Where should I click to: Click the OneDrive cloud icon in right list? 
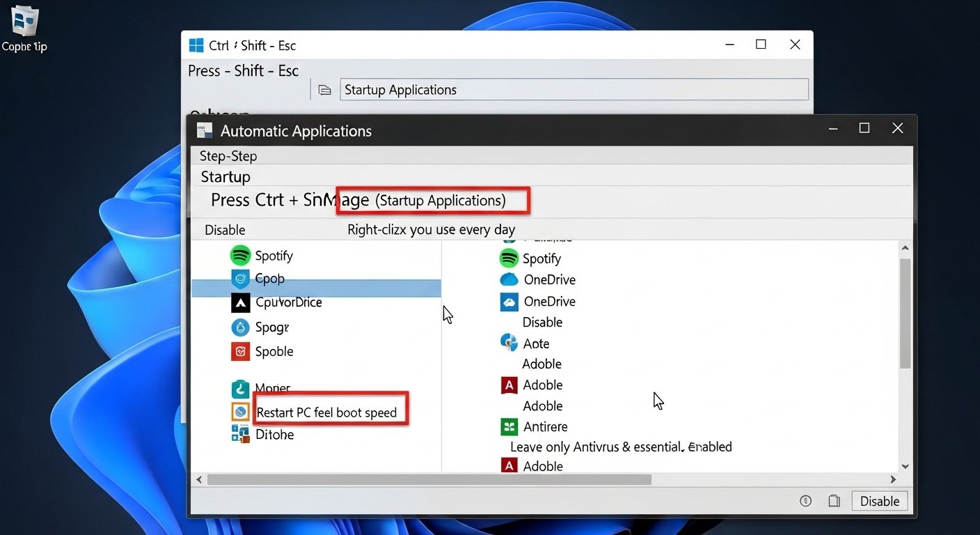509,279
